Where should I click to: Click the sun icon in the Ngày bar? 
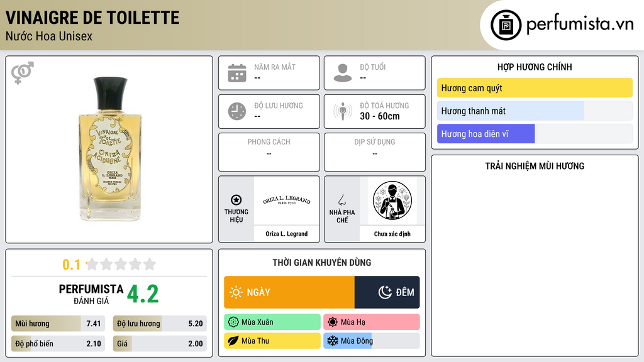click(236, 292)
